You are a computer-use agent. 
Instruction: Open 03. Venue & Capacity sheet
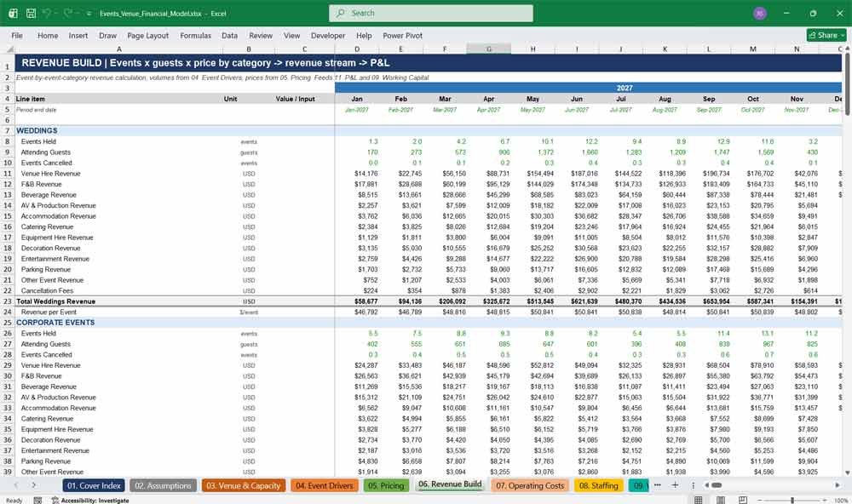pos(243,485)
